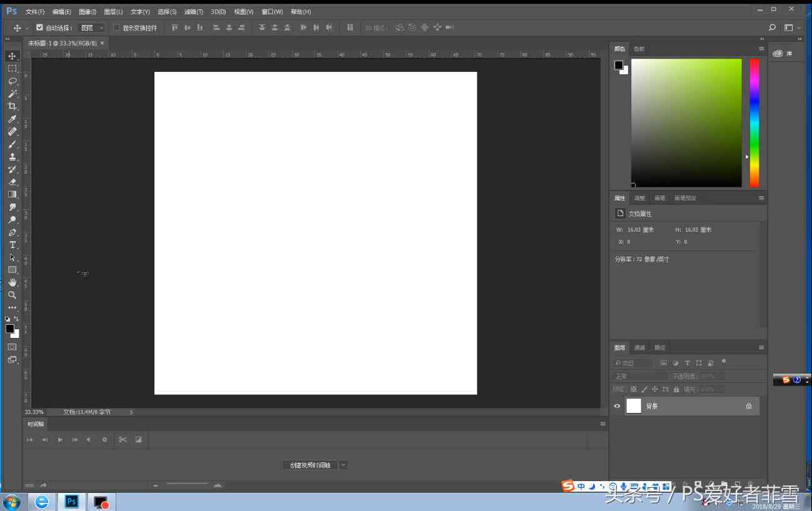This screenshot has height=511, width=812.
Task: Click the foreground color swatch in toolbox
Action: tap(9, 329)
